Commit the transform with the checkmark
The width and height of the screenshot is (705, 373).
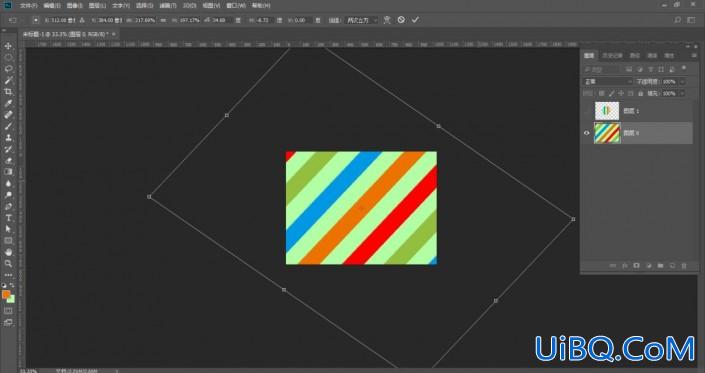415,20
